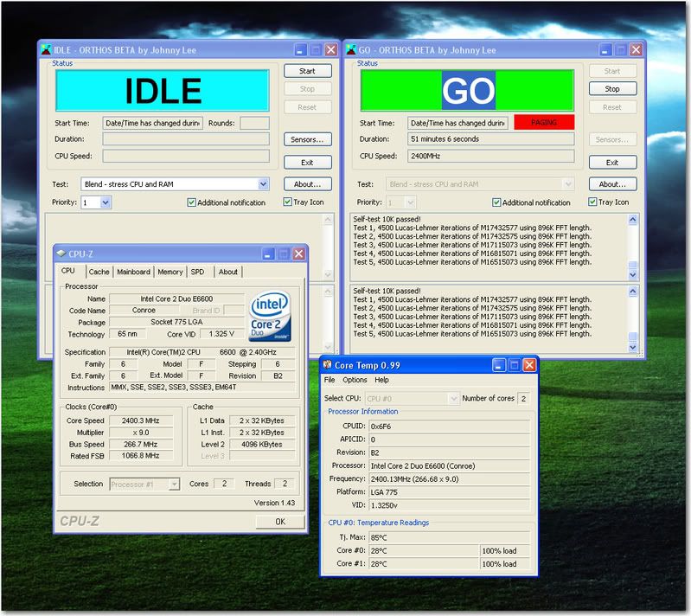691x616 pixels.
Task: Open Select CPU dropdown in Core Temp
Action: point(453,398)
